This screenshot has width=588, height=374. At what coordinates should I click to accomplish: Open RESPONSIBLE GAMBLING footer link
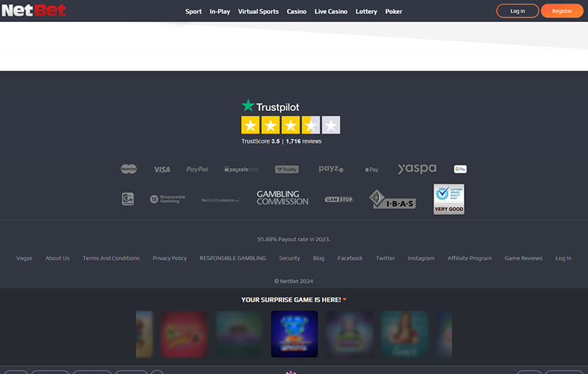pyautogui.click(x=233, y=258)
